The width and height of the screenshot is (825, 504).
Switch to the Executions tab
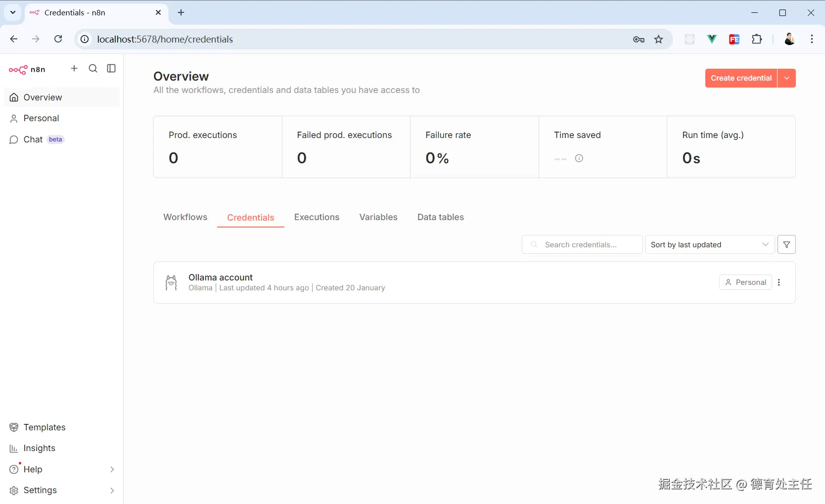(x=317, y=217)
